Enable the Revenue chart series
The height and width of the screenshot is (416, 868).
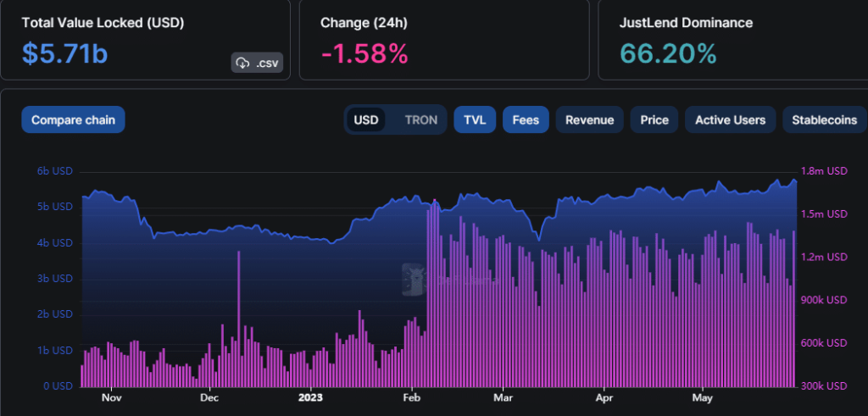[589, 119]
